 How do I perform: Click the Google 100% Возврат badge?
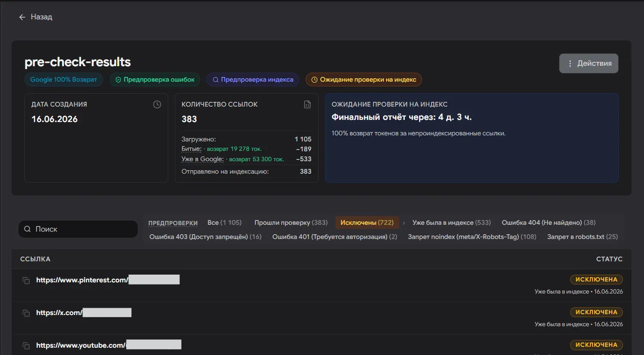(64, 80)
